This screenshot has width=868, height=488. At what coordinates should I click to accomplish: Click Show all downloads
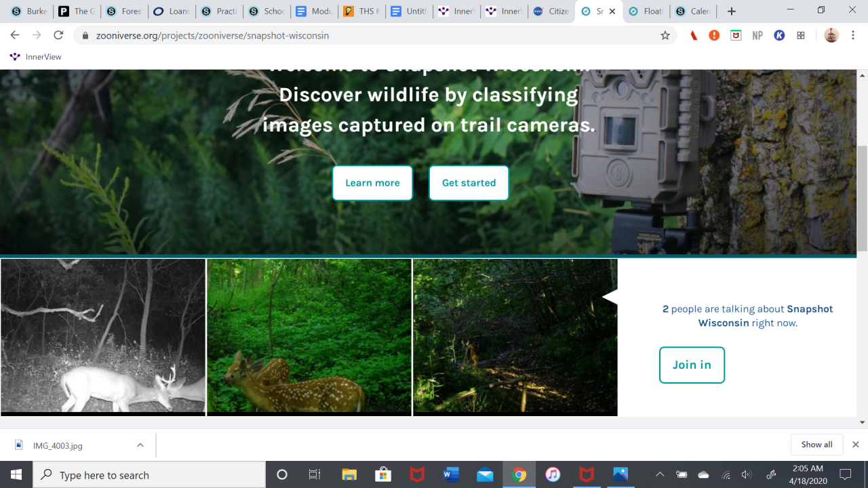(x=816, y=445)
